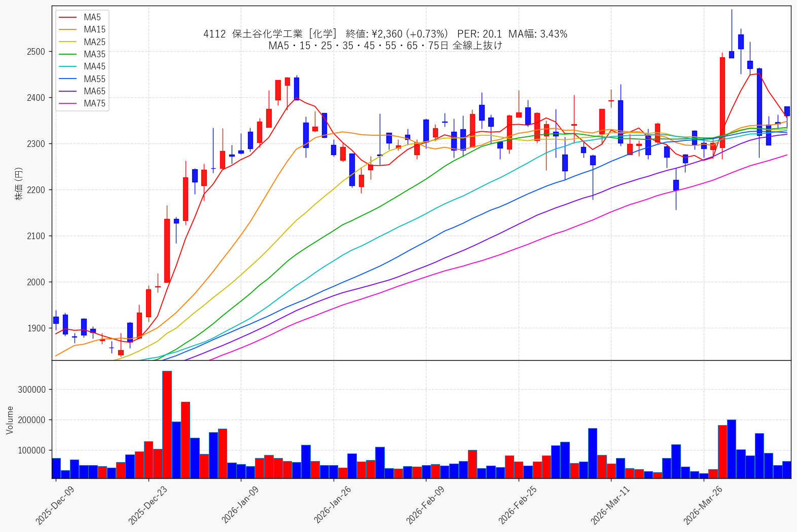Click the 2025-Dec-23 date label
The width and height of the screenshot is (797, 532).
tap(148, 505)
